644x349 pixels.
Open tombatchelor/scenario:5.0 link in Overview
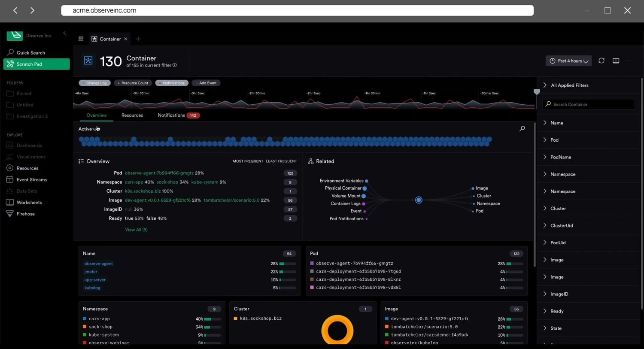tap(231, 200)
